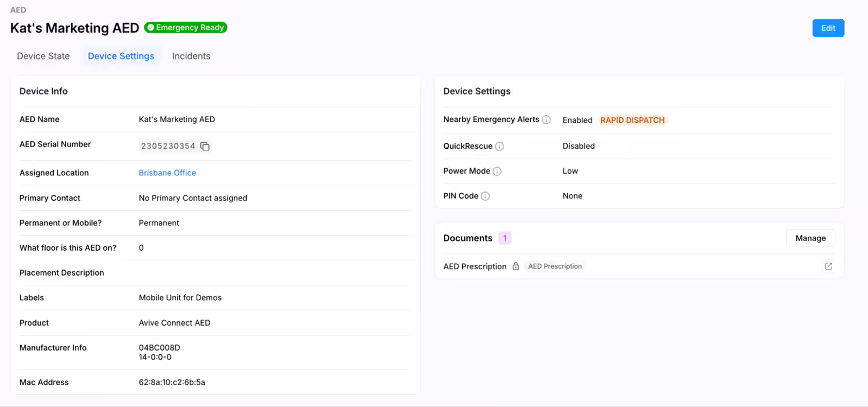Click 'Mobile Unit for Demos' label value
The height and width of the screenshot is (407, 868).
click(x=180, y=298)
